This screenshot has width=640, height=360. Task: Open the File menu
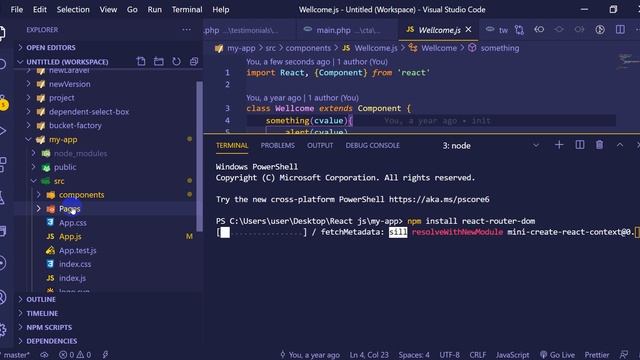(17, 9)
